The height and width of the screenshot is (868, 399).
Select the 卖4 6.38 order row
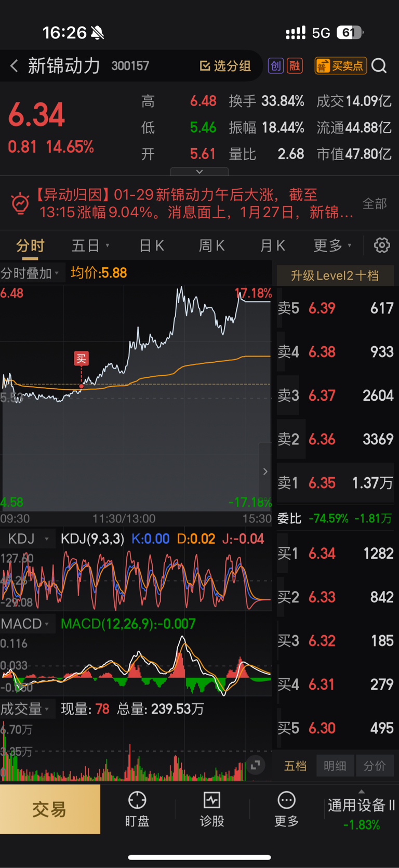click(x=335, y=352)
